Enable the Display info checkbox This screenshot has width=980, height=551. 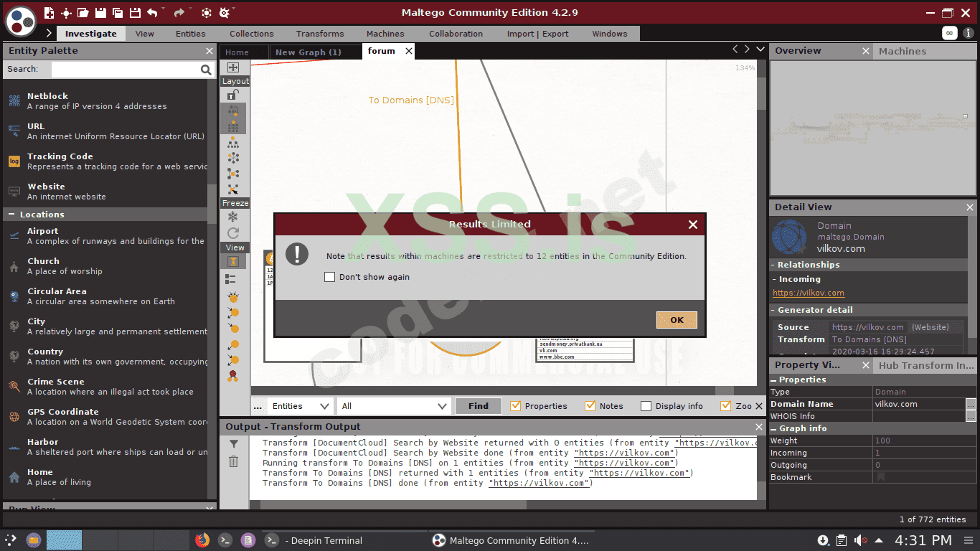646,406
